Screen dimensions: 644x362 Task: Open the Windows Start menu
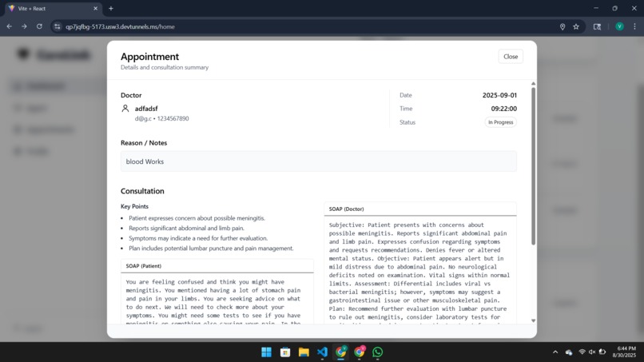click(266, 352)
